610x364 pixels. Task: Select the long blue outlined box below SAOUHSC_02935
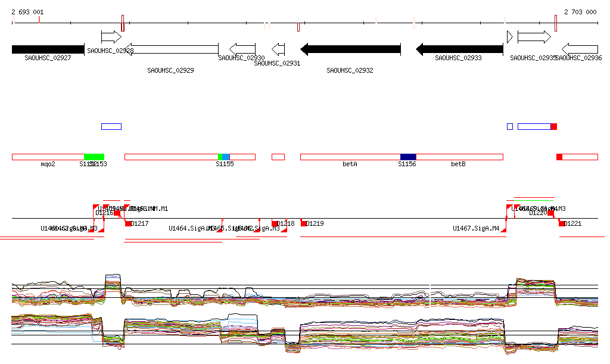tap(534, 126)
